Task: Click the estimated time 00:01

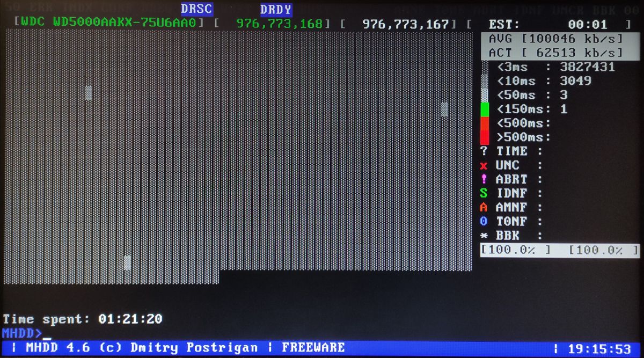Action: click(x=588, y=25)
